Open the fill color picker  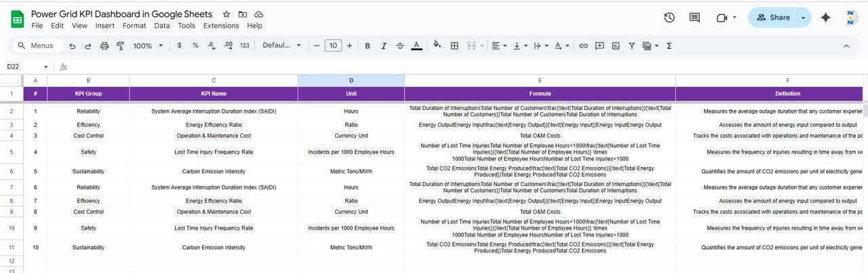click(437, 45)
